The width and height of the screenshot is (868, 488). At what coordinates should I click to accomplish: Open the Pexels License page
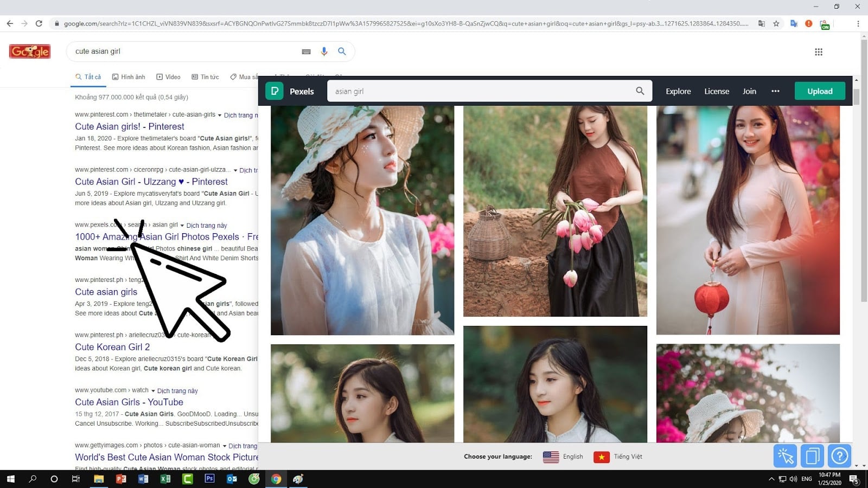click(x=717, y=91)
